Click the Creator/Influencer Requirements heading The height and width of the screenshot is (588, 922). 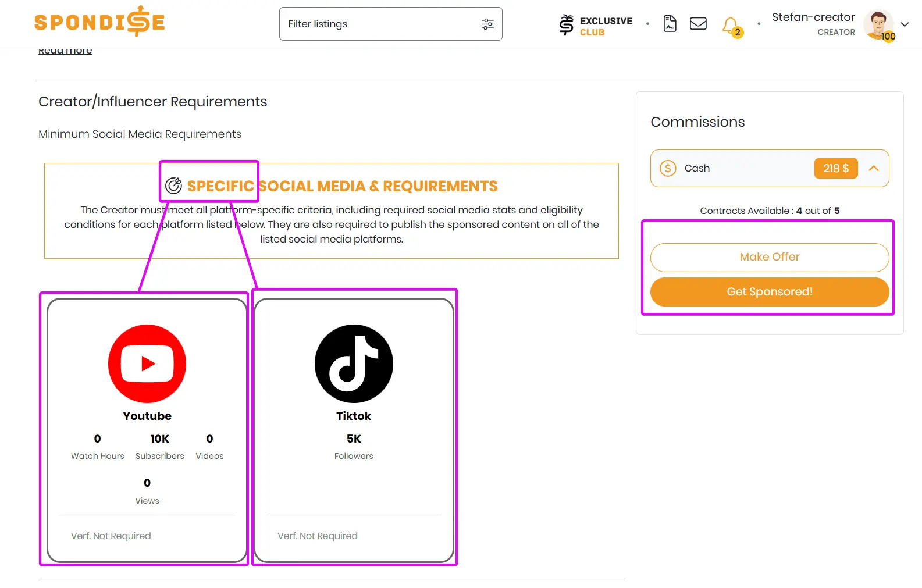(x=153, y=102)
